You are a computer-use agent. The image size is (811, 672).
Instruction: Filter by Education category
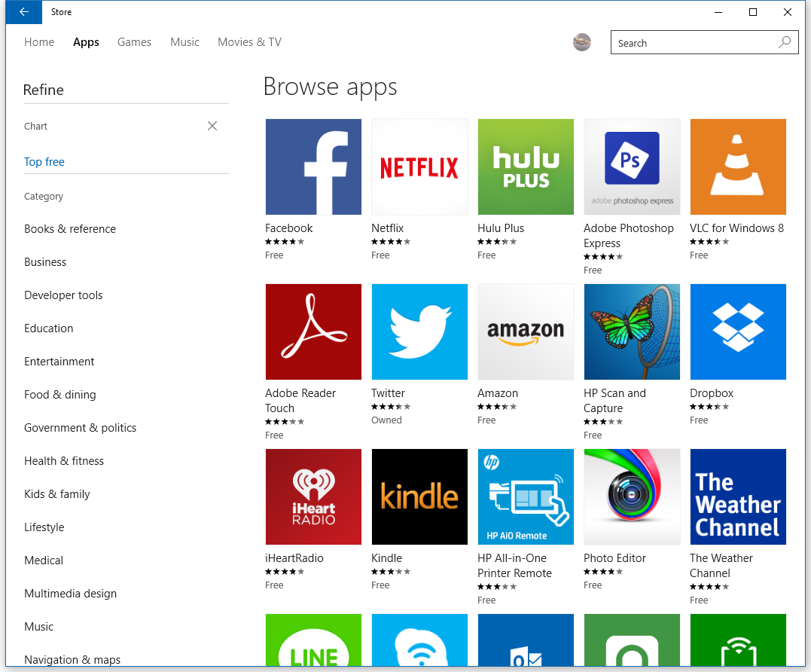click(49, 328)
